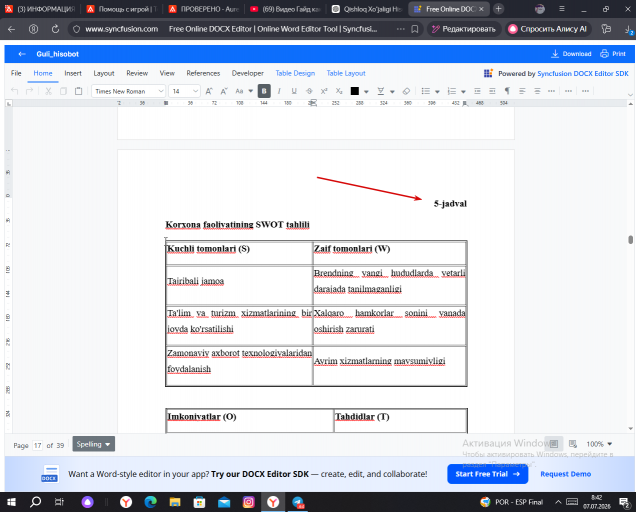The width and height of the screenshot is (636, 512).
Task: Click the Start Free Trial button
Action: pyautogui.click(x=488, y=474)
